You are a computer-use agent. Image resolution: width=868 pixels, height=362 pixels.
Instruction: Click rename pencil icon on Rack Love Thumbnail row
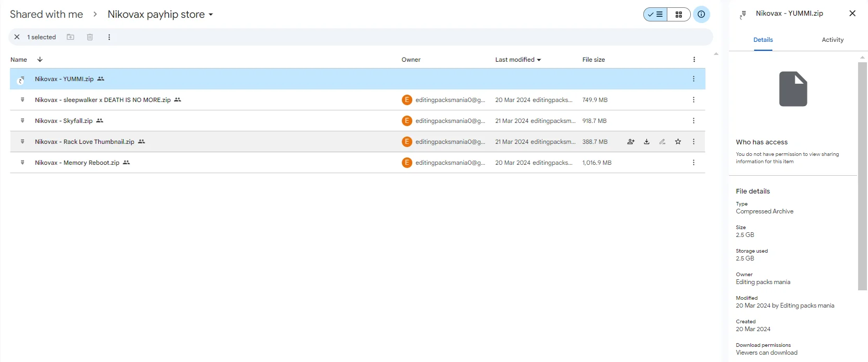click(662, 142)
